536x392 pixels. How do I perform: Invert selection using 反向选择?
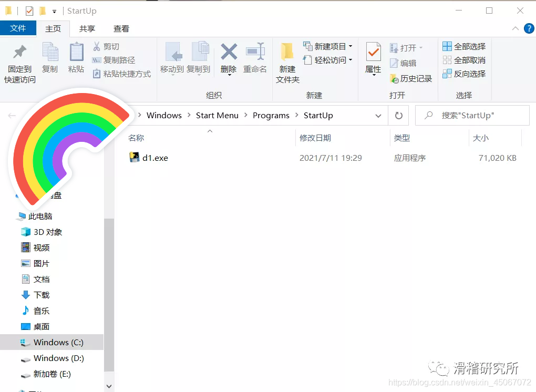coord(464,74)
